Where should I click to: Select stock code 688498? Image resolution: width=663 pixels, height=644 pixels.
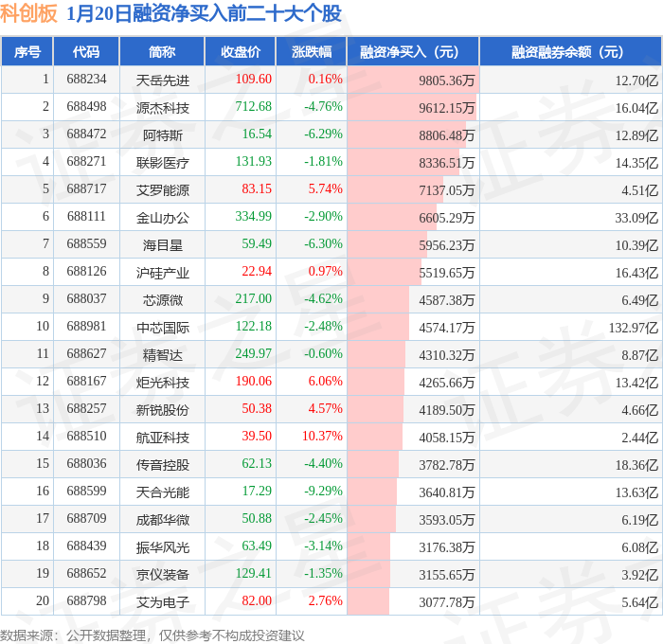(x=86, y=107)
